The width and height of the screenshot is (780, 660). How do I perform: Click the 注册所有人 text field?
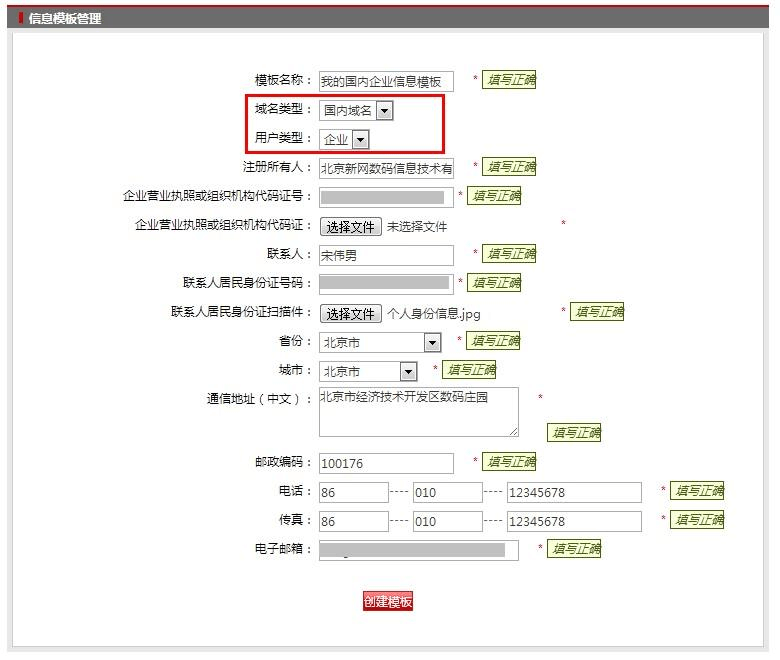pos(386,169)
